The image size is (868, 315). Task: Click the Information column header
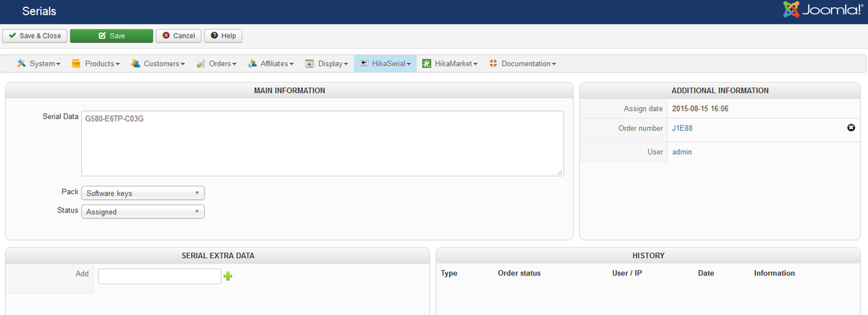point(774,273)
